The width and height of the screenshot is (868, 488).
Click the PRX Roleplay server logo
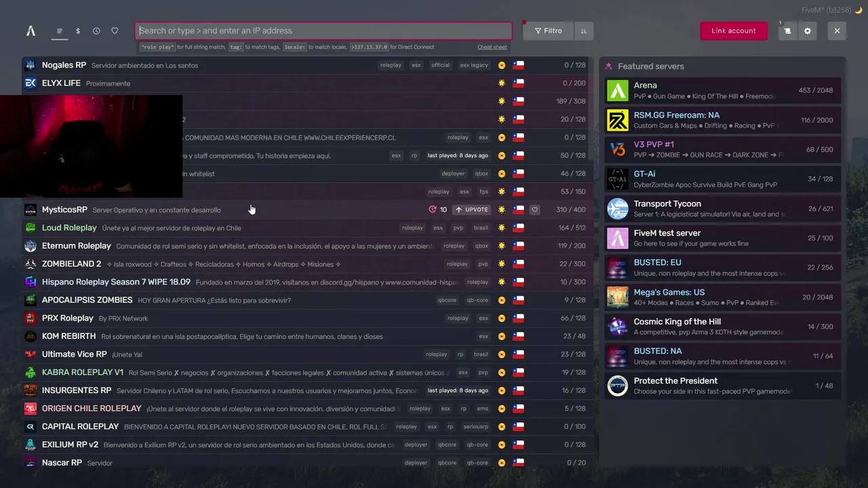click(31, 318)
